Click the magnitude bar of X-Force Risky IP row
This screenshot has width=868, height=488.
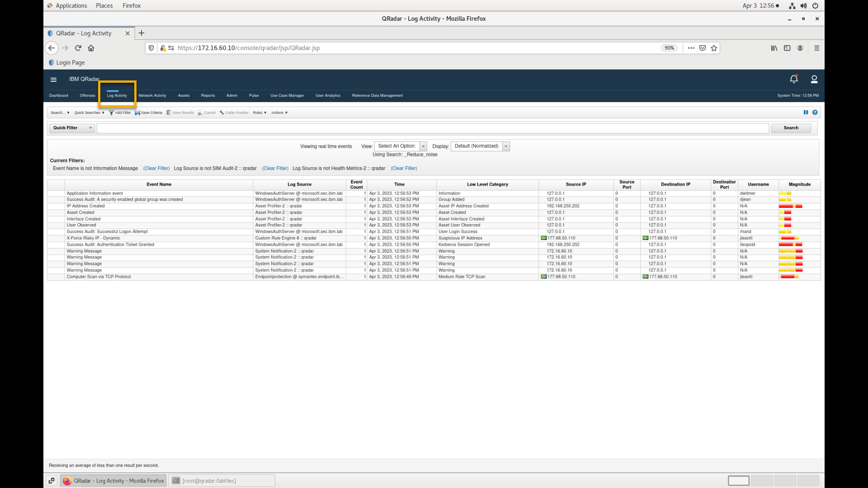coord(789,238)
